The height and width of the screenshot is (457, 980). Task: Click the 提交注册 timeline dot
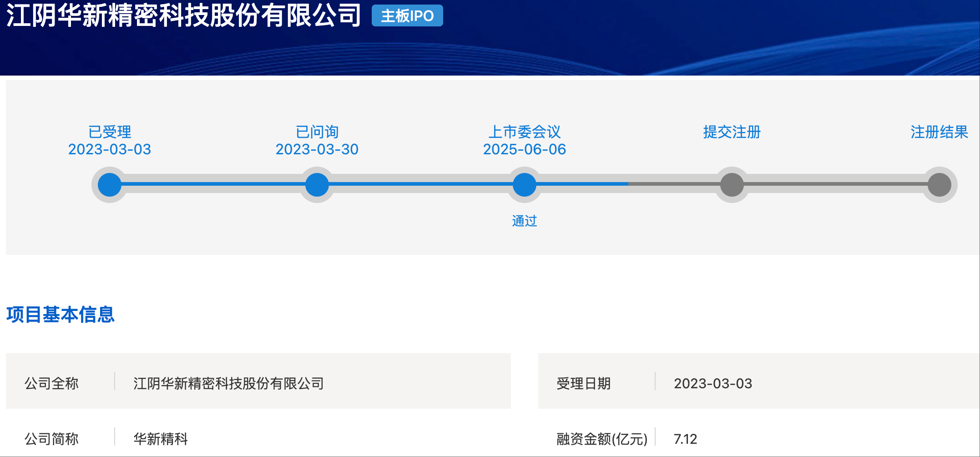point(732,185)
